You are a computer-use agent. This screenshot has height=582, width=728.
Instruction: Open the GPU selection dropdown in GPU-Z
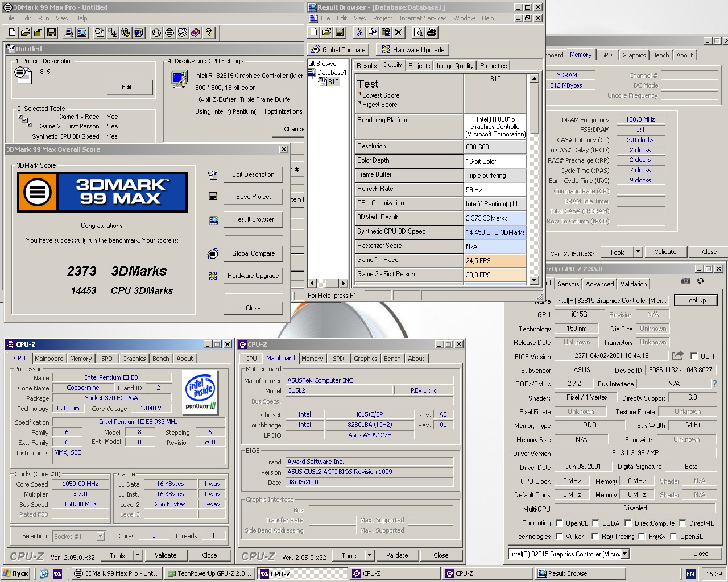(625, 554)
